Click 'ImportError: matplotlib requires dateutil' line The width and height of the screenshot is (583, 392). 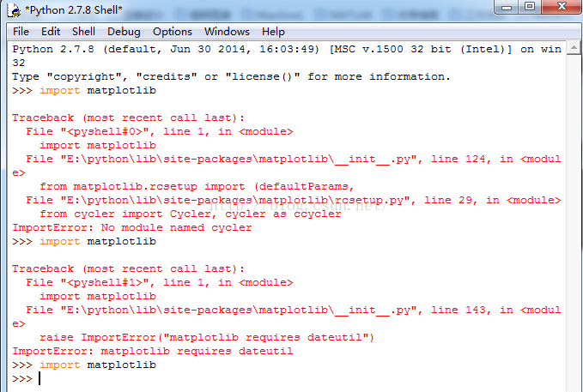pos(153,351)
